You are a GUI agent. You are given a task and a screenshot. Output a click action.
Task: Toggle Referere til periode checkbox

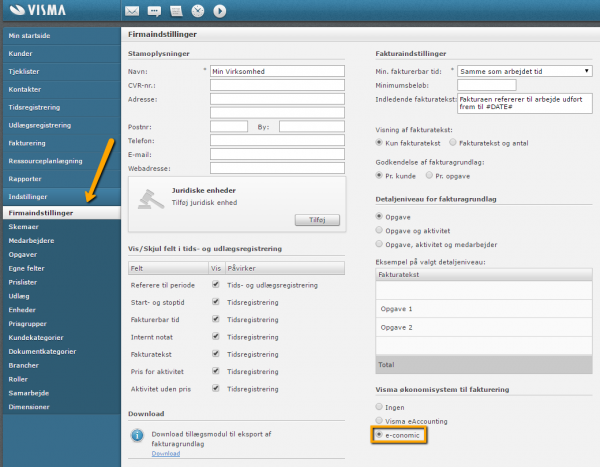[216, 284]
